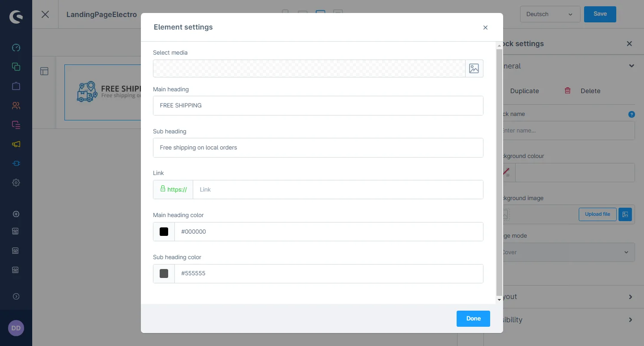The height and width of the screenshot is (346, 644).
Task: Click the Link URL input field
Action: click(338, 190)
